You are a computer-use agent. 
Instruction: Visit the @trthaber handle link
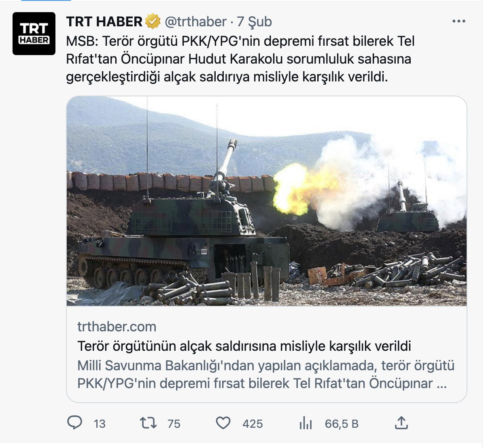pos(196,21)
